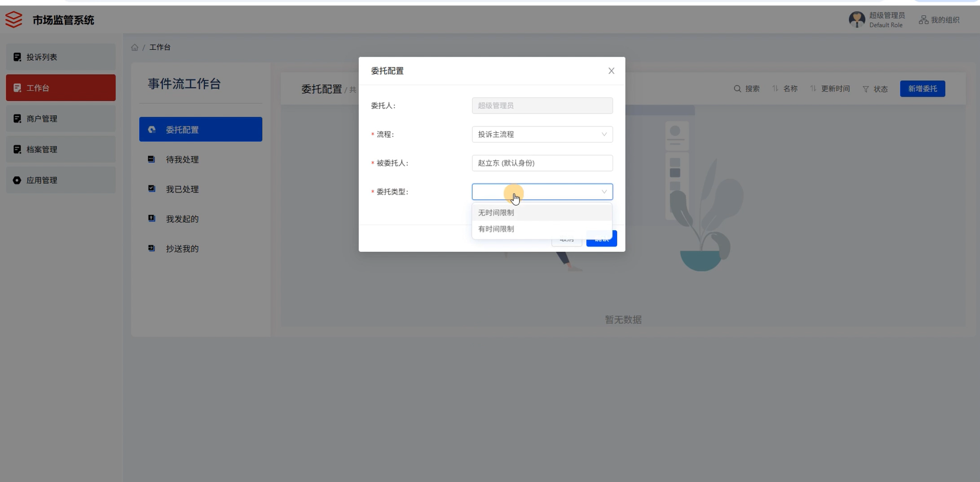Click the 市场监管系统 title text
The width and height of the screenshot is (980, 482).
pos(63,20)
